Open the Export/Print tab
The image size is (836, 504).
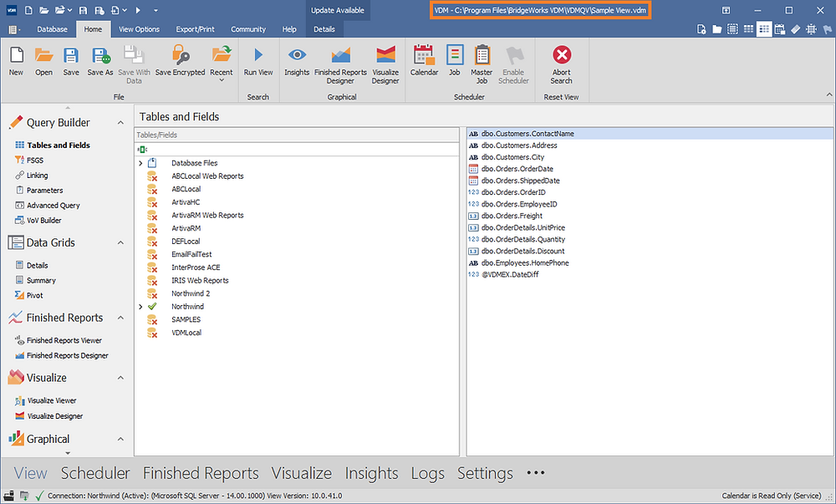[195, 29]
